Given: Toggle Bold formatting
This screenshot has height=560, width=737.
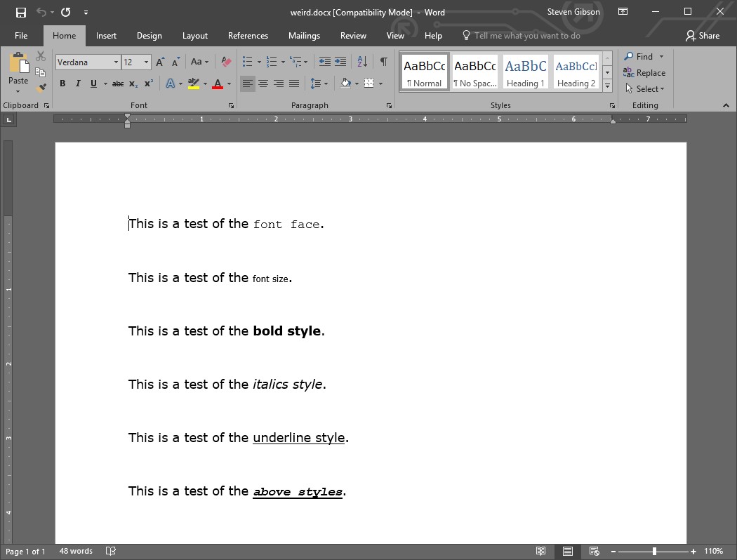Looking at the screenshot, I should [62, 84].
